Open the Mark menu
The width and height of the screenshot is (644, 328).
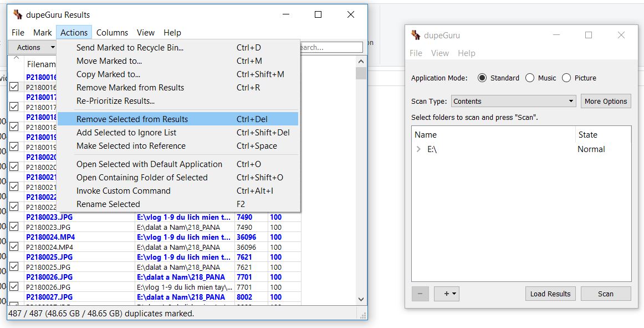pyautogui.click(x=43, y=32)
